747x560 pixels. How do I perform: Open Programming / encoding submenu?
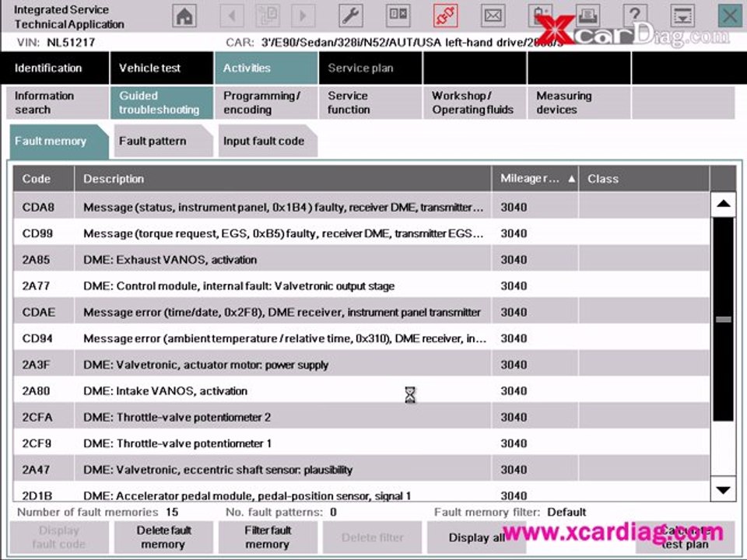[266, 103]
